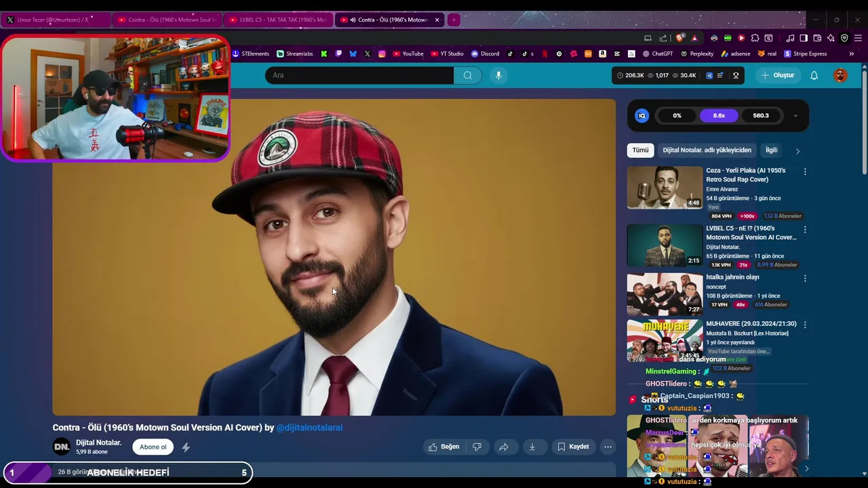Open the Ceza - Yerli Plaka video title
The image size is (868, 488).
[745, 175]
